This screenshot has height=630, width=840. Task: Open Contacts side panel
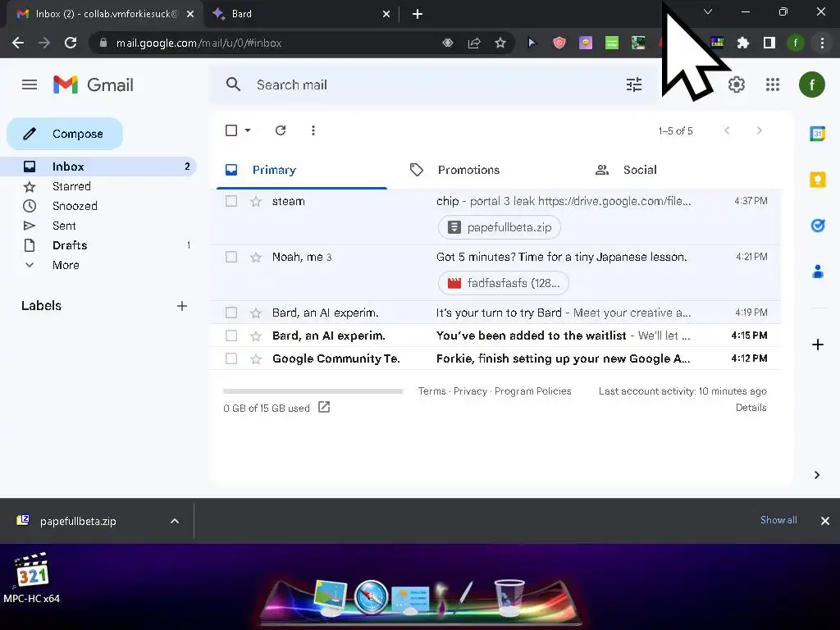(818, 272)
